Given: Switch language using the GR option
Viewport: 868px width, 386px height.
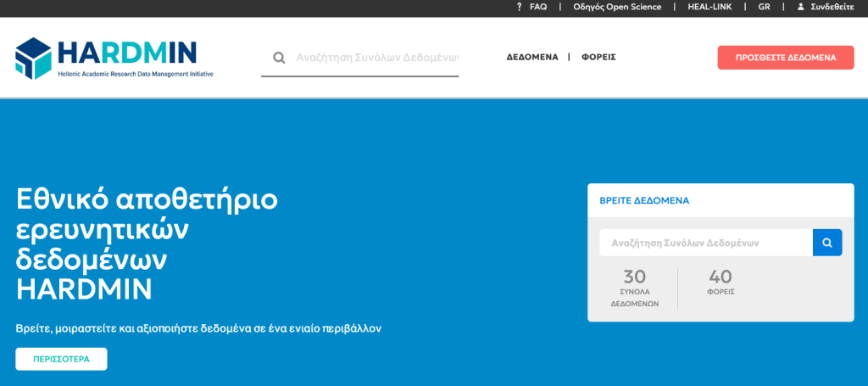Looking at the screenshot, I should pyautogui.click(x=764, y=7).
